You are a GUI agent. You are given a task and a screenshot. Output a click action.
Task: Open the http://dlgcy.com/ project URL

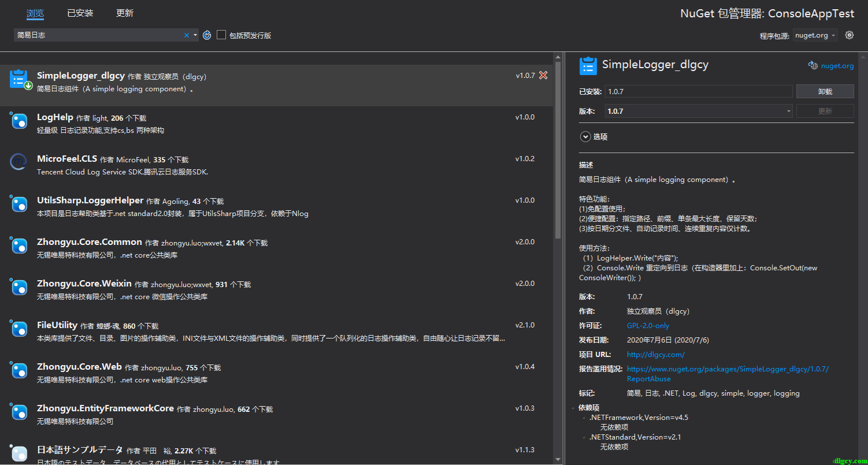click(x=655, y=355)
